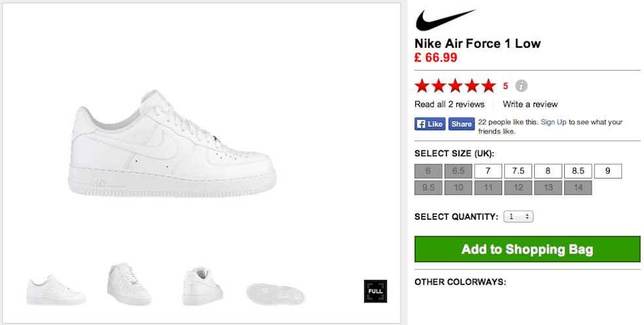
Task: Choose UK size 8.5
Action: click(x=578, y=171)
